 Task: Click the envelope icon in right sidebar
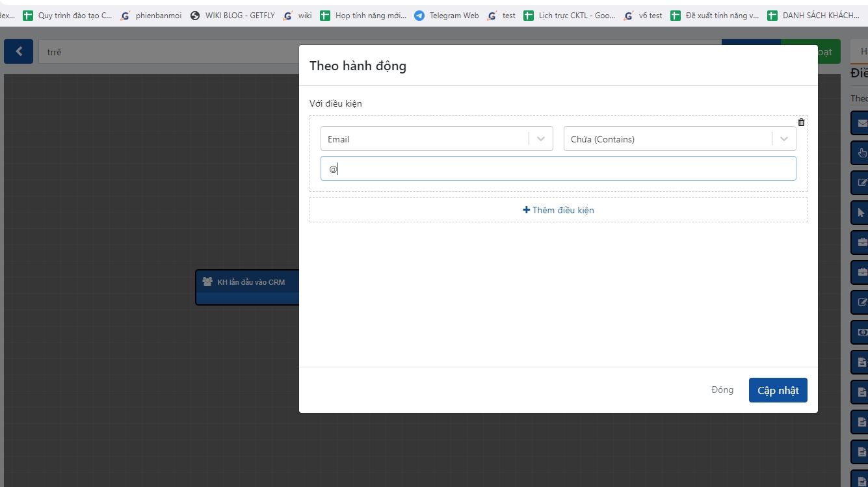861,123
